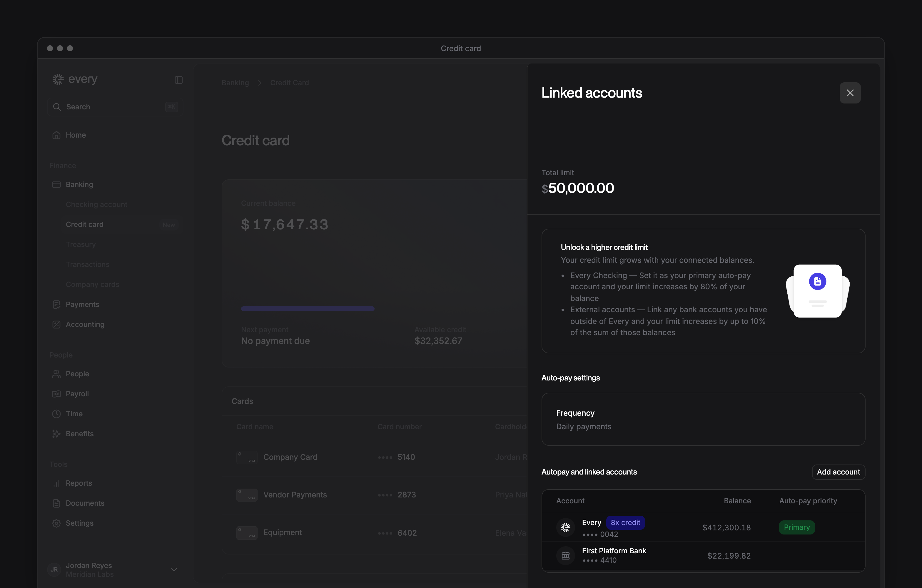Screen dimensions: 922x588
Task: Click the Search input field
Action: [x=115, y=107]
